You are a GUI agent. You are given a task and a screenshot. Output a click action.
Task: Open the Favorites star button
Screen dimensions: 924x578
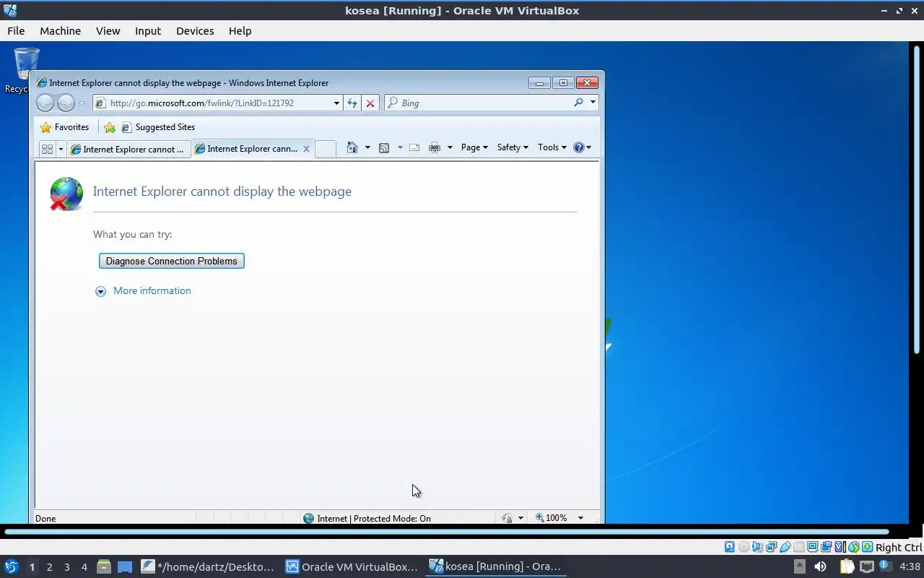pos(65,127)
